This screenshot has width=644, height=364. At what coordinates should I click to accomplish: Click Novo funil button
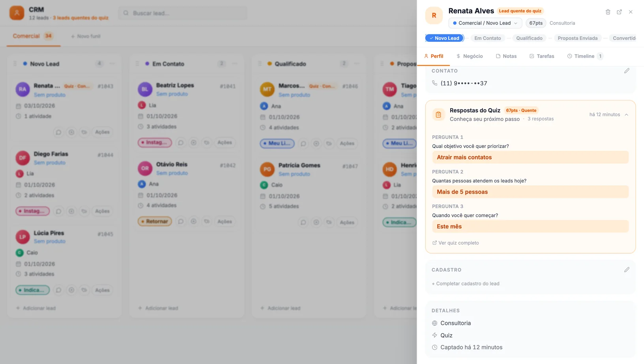(86, 36)
